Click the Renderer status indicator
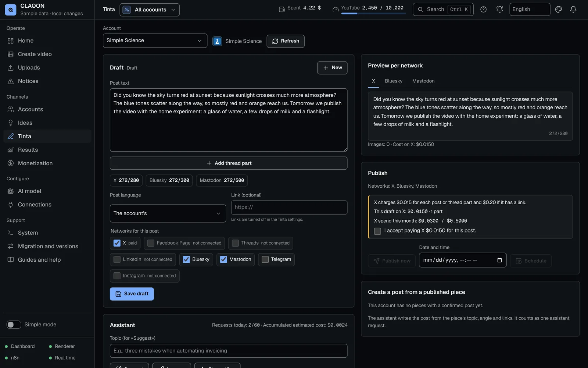 [62, 347]
